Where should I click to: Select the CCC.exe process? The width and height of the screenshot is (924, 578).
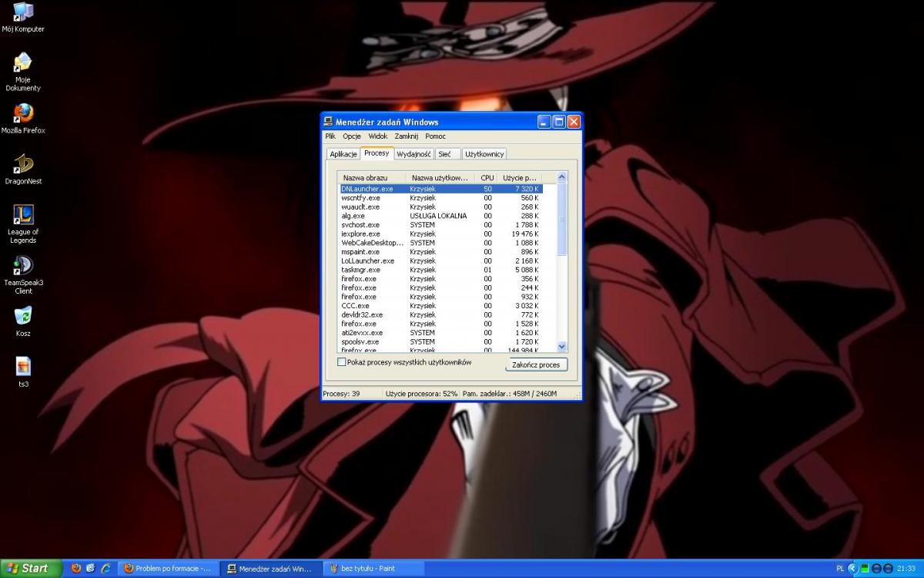pos(440,306)
